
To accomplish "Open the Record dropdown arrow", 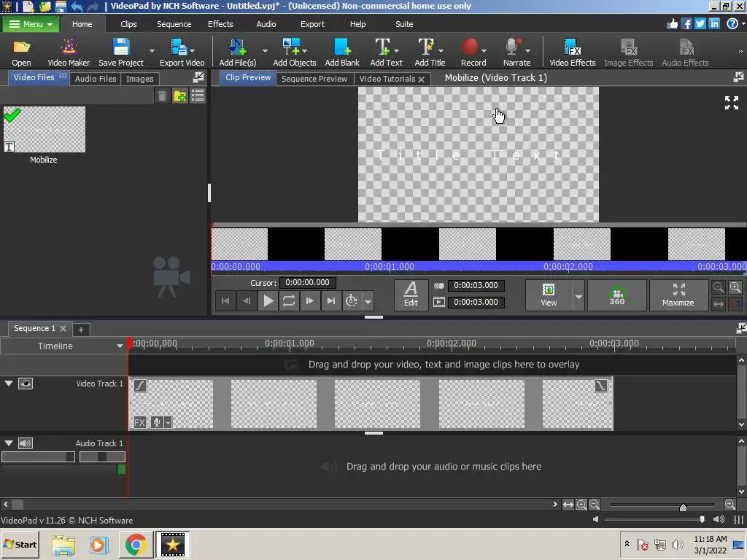I will coord(484,50).
